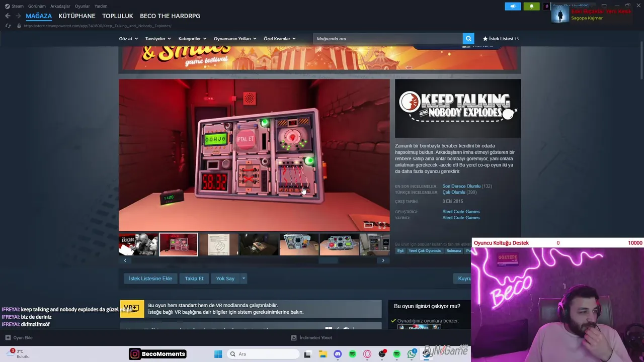Open Opera GX browser from taskbar
644x362 pixels.
[367, 354]
